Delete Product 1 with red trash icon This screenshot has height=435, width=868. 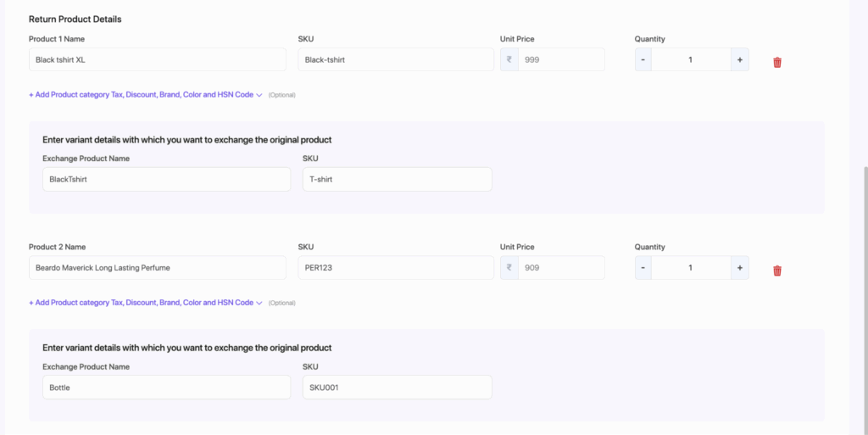(x=776, y=62)
